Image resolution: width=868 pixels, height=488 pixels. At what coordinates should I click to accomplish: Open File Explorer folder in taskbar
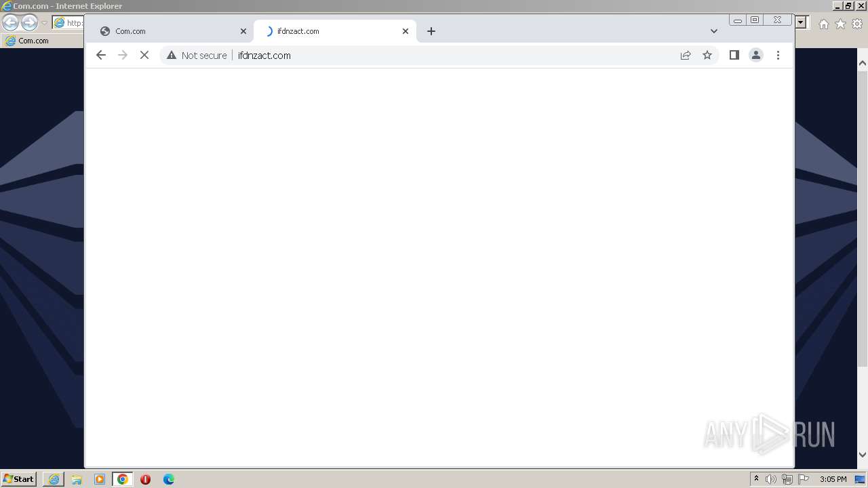[x=77, y=479]
